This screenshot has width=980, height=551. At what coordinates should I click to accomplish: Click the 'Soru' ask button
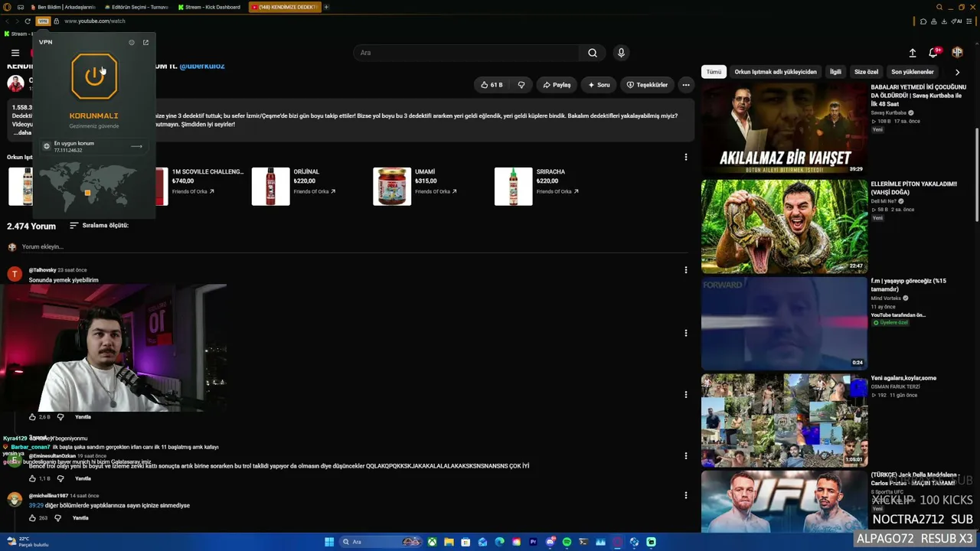click(x=599, y=85)
